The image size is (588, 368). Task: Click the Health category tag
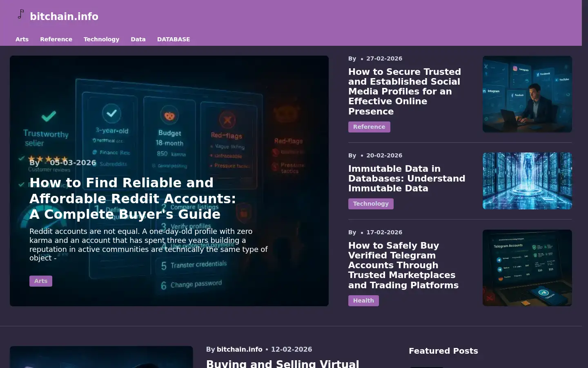(x=363, y=301)
